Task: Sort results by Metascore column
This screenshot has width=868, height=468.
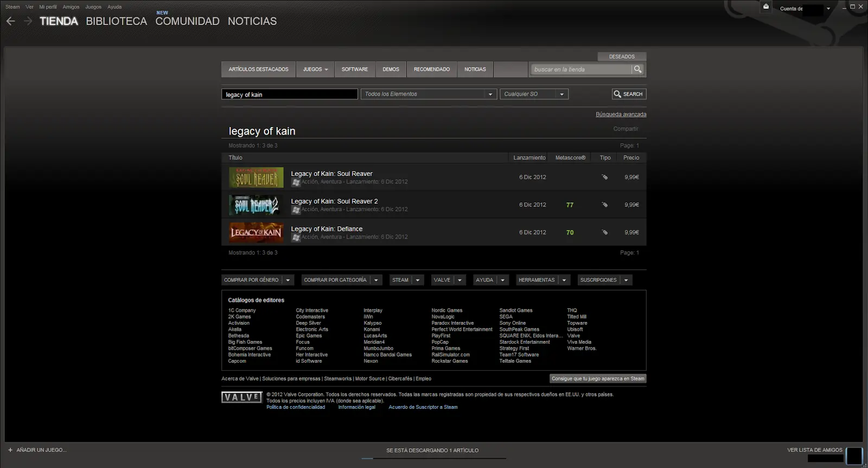Action: 570,157
